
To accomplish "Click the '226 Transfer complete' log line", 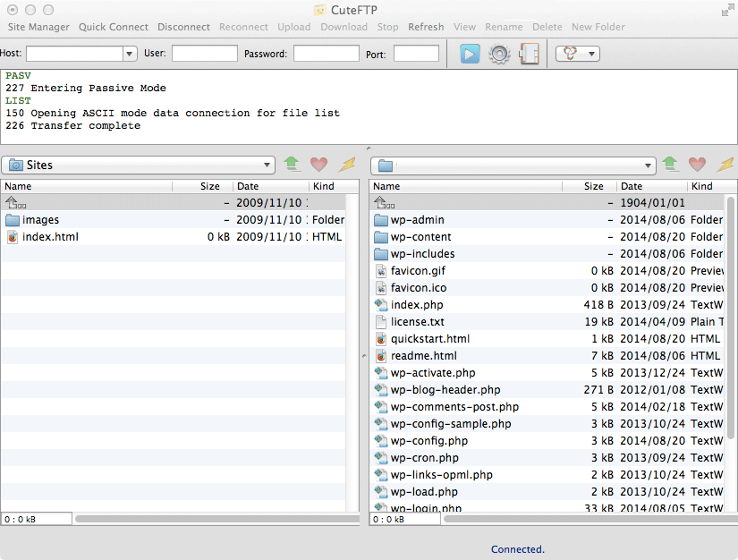I will tap(73, 125).
